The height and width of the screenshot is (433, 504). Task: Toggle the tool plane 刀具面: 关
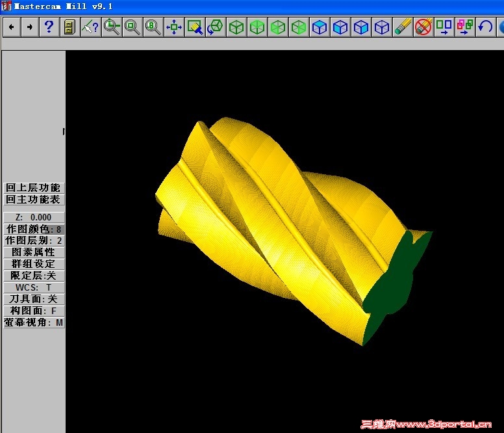coord(34,299)
